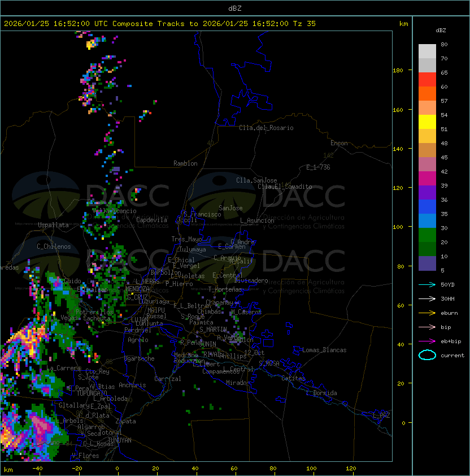Click the cyan 50YD arrow in legend
The height and width of the screenshot is (476, 470).
coord(427,284)
